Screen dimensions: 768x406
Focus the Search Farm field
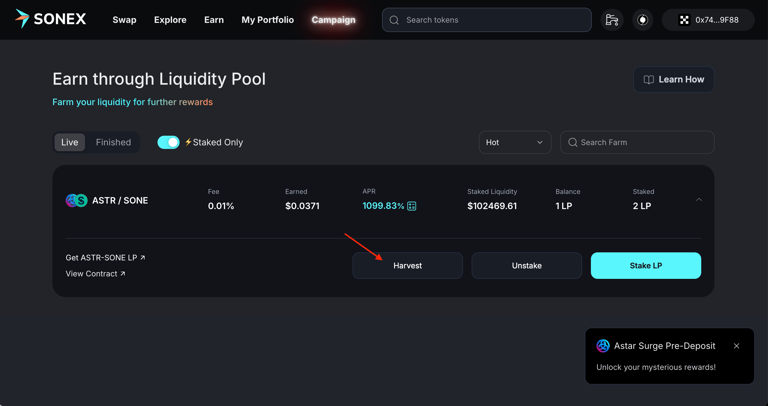(x=637, y=143)
